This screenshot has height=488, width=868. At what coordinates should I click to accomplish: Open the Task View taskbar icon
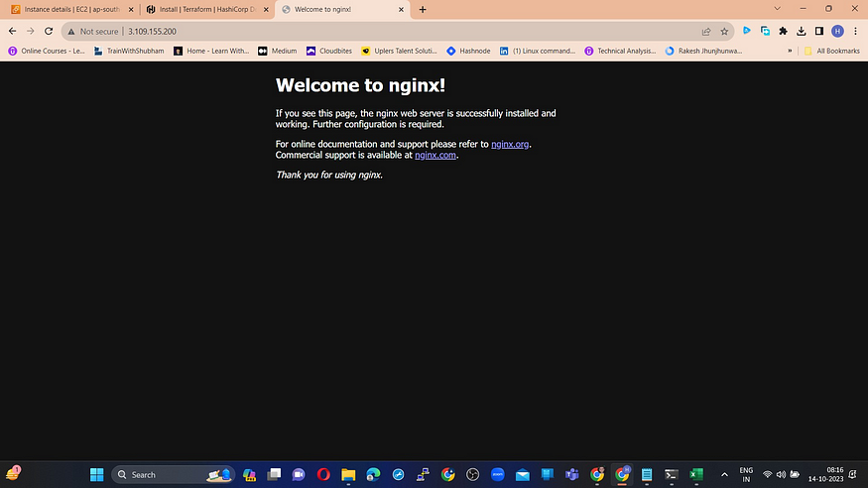pyautogui.click(x=274, y=475)
